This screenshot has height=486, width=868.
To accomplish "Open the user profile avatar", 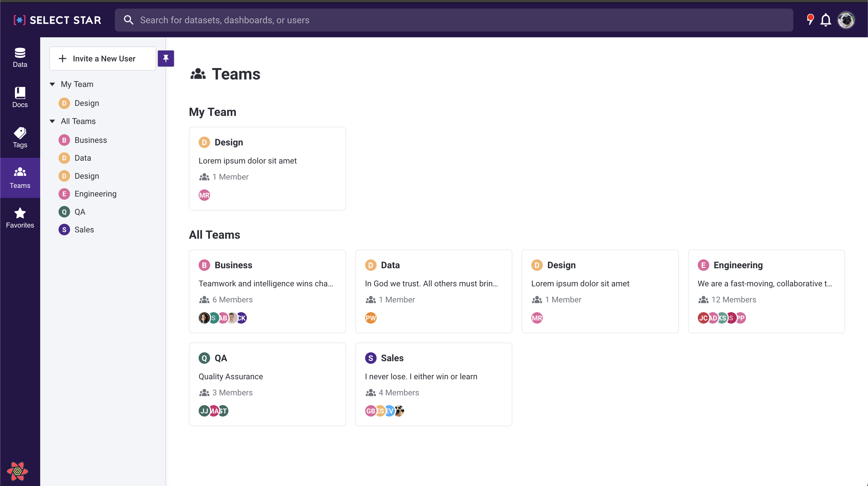I will (846, 20).
